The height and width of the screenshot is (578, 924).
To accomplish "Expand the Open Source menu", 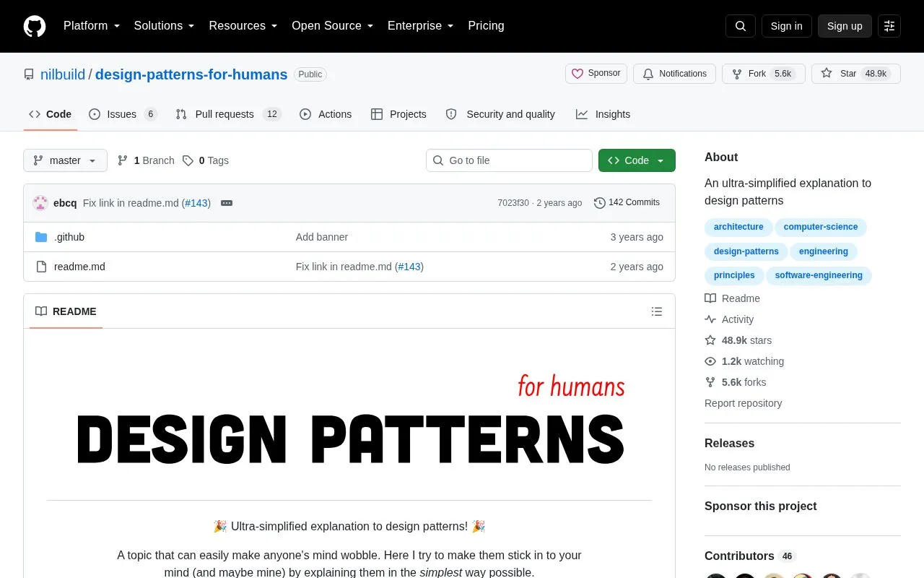I will click(x=333, y=26).
